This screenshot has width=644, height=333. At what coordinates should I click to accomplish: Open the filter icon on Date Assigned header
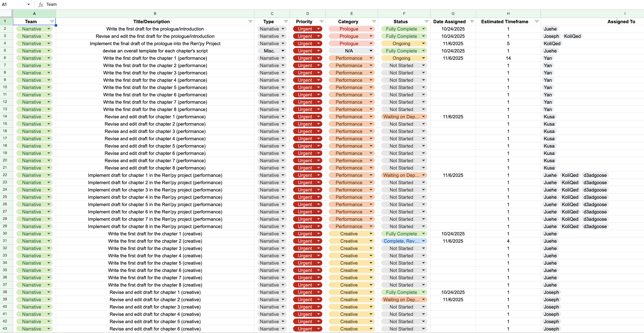(x=472, y=22)
